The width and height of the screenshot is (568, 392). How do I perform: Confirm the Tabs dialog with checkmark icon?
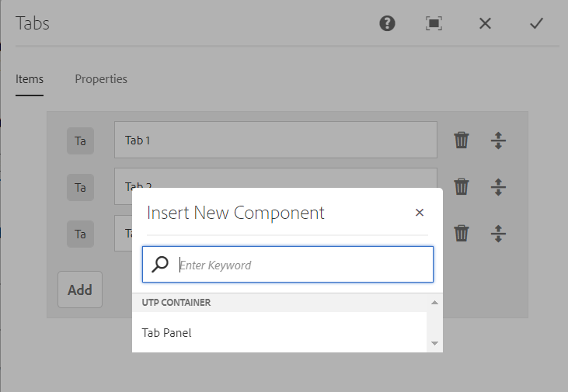click(536, 23)
